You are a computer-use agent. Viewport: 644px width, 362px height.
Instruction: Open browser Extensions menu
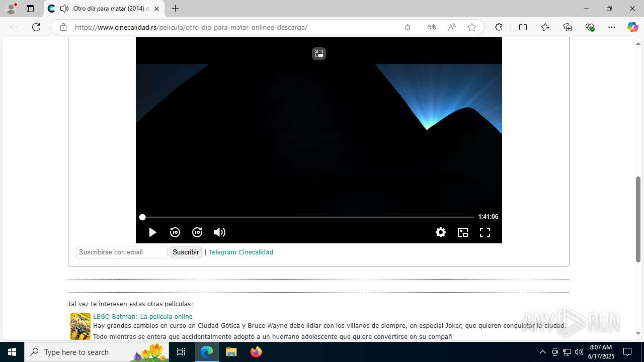499,27
